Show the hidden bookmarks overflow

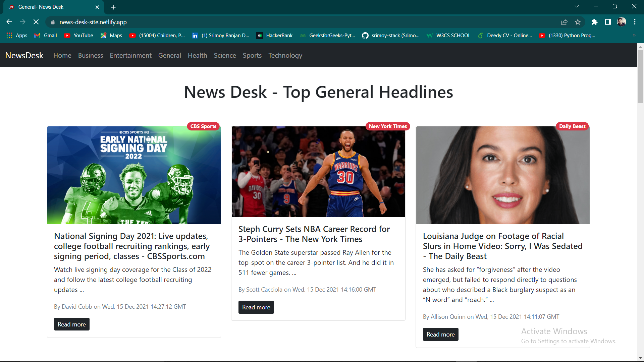pos(634,36)
